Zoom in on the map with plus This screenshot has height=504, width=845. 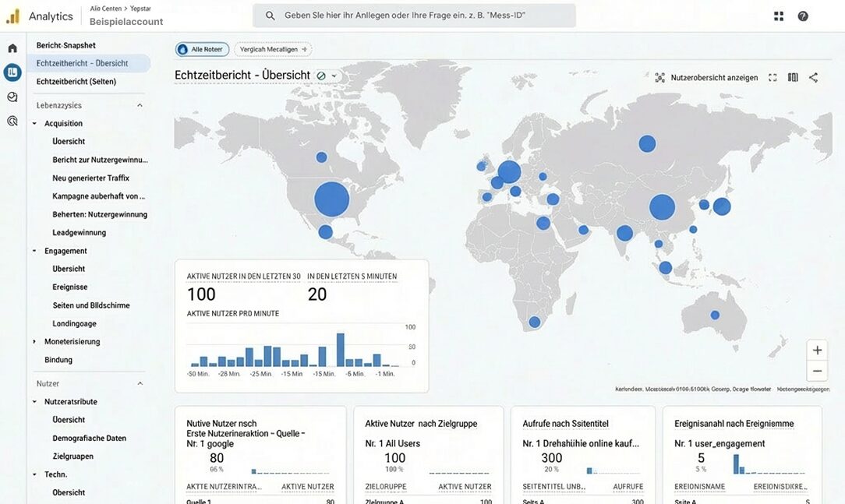pos(817,351)
